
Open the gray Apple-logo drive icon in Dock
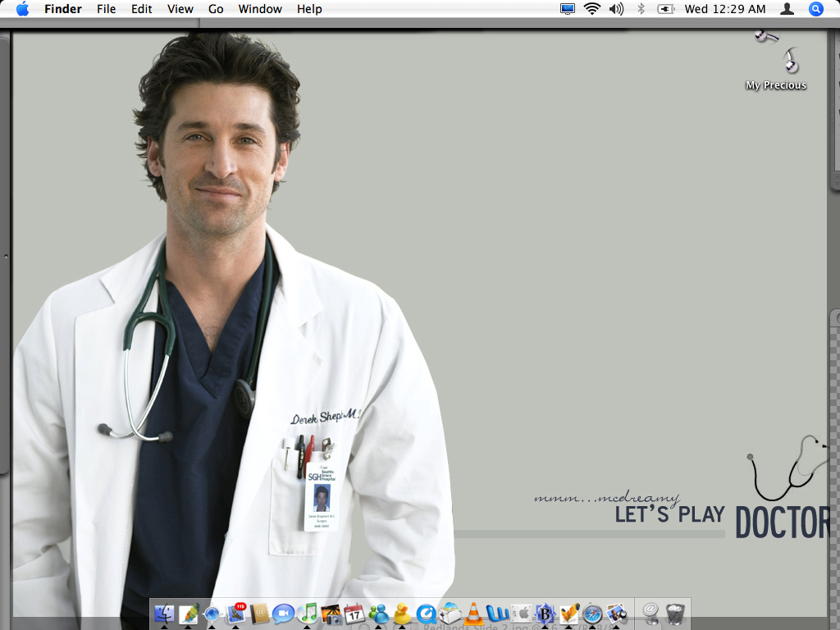521,614
